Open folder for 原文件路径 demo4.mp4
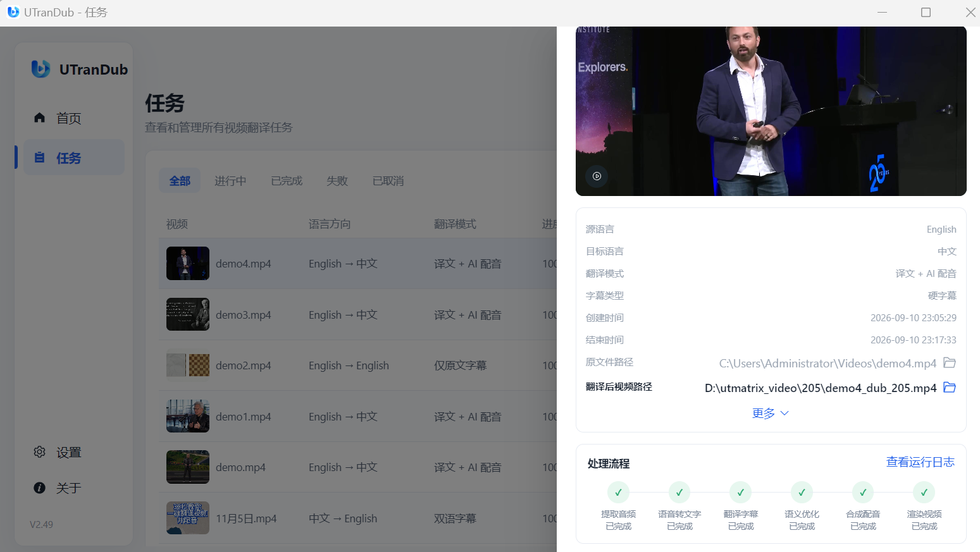Image resolution: width=980 pixels, height=552 pixels. (x=949, y=363)
